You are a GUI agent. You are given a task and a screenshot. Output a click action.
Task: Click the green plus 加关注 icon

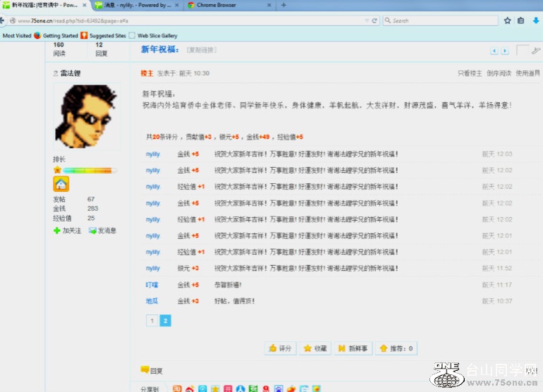[x=57, y=231]
